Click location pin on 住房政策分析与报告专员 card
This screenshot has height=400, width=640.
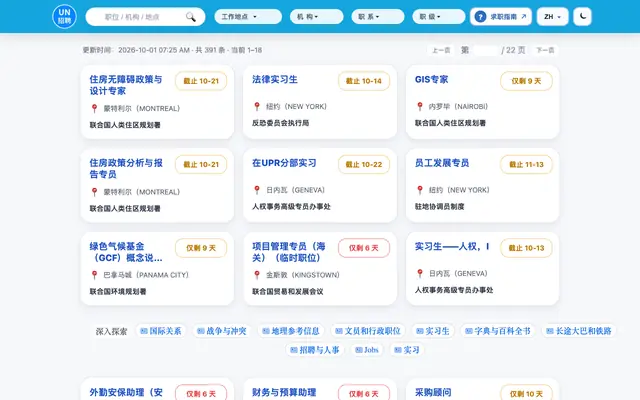click(x=94, y=192)
